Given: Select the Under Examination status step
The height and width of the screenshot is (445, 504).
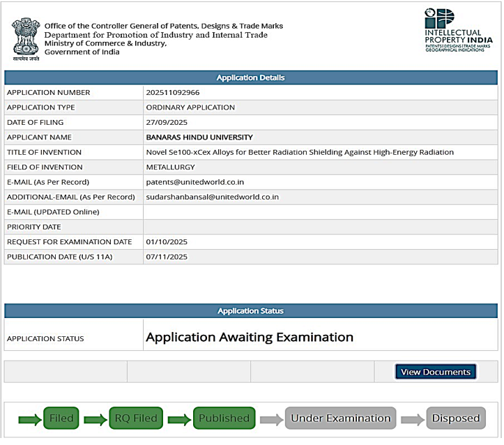Looking at the screenshot, I should (x=340, y=418).
